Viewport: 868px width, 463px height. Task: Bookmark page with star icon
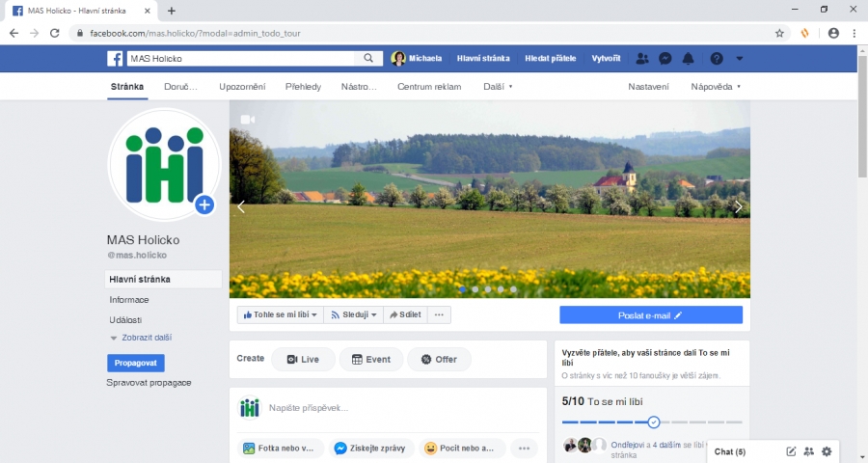click(779, 33)
